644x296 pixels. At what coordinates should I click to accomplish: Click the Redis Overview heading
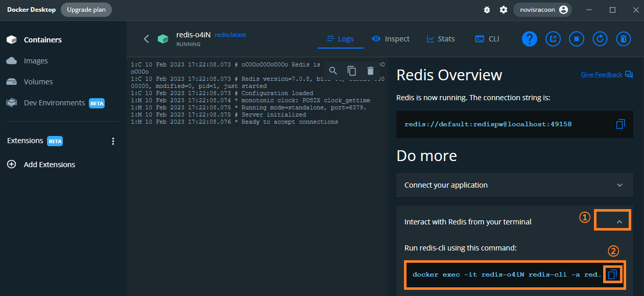tap(449, 75)
